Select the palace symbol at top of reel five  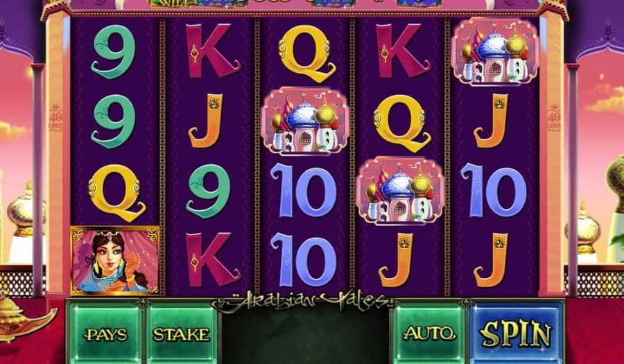click(495, 51)
